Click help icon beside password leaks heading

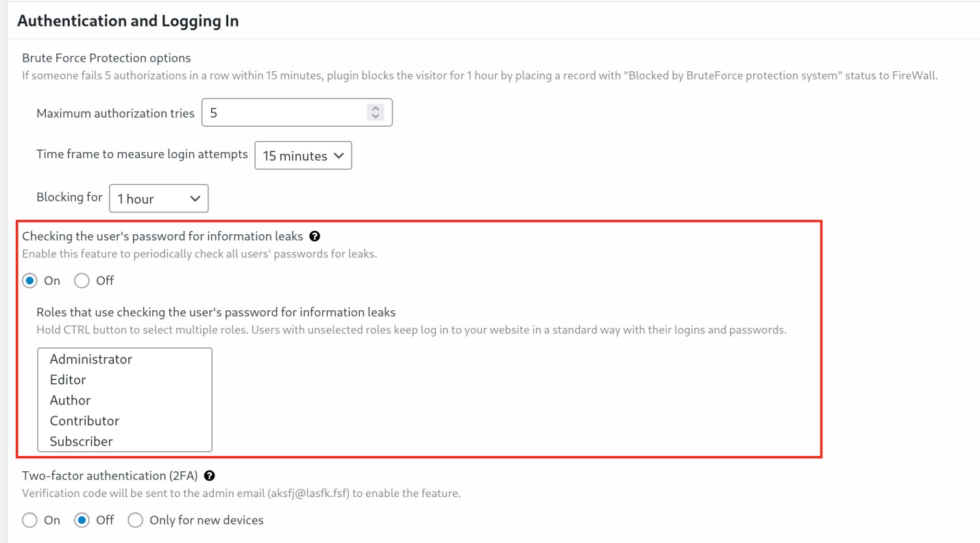(x=315, y=236)
